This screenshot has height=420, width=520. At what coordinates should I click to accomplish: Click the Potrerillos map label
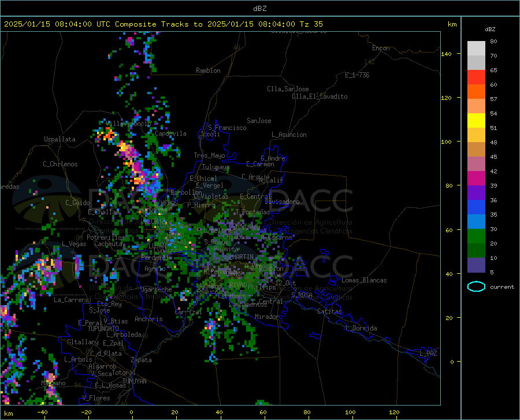point(106,237)
